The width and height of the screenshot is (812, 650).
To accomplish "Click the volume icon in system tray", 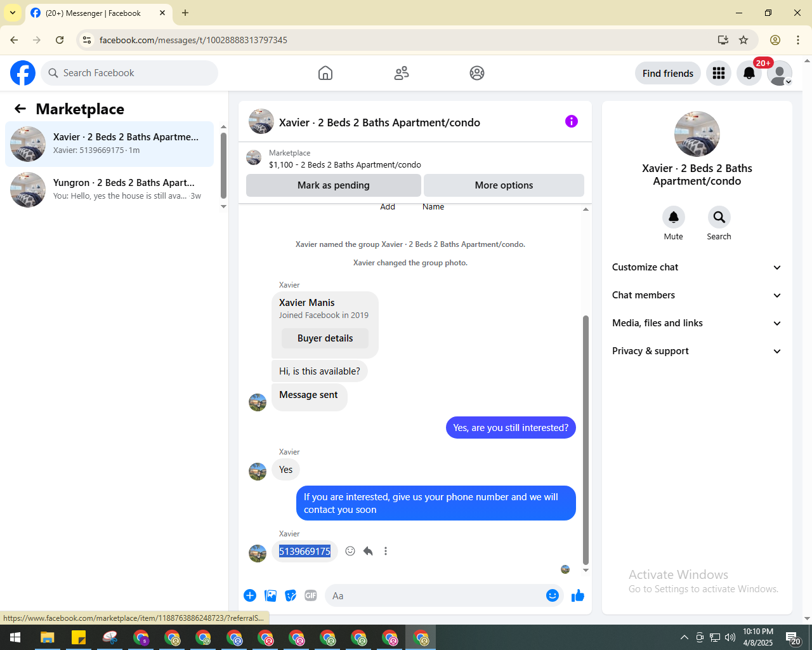I will [730, 637].
